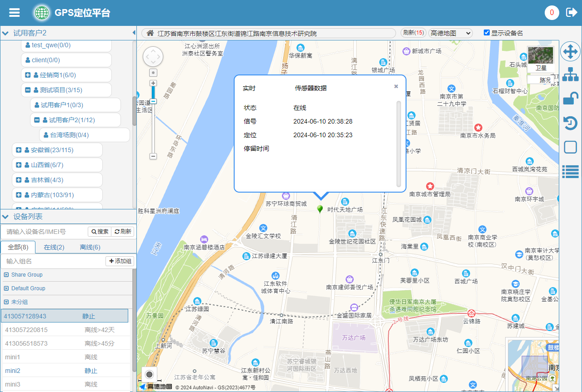This screenshot has height=392, width=582.
Task: Click the list view icon
Action: click(570, 171)
